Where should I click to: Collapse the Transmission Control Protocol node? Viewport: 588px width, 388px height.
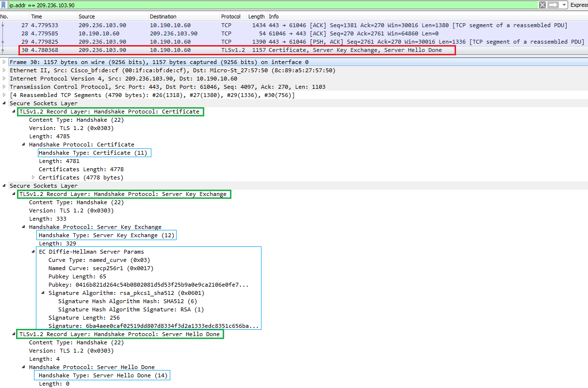click(4, 86)
